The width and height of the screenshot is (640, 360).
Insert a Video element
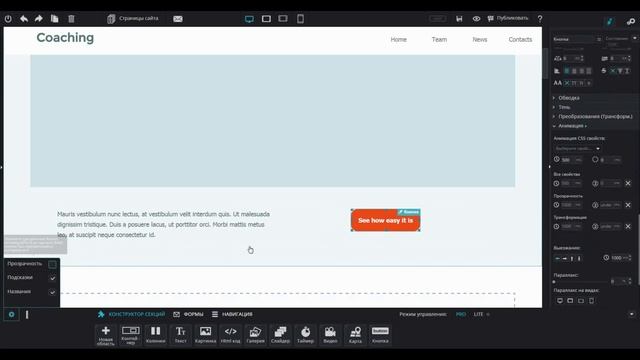click(330, 336)
